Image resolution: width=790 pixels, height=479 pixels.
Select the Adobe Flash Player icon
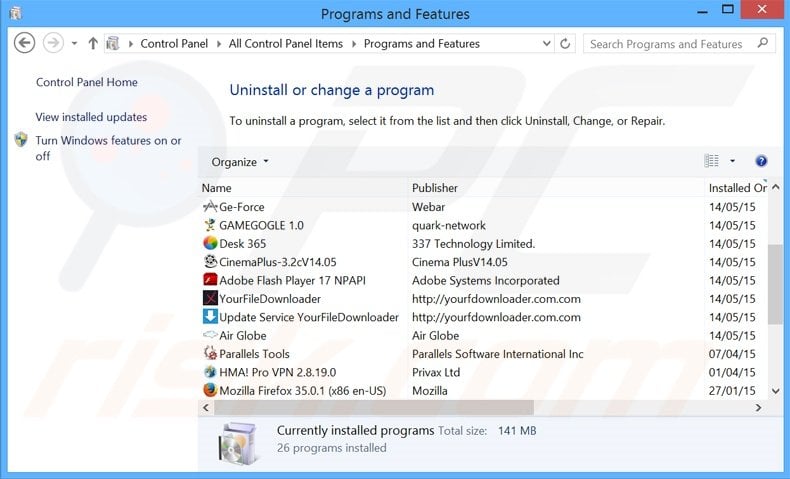tap(210, 280)
